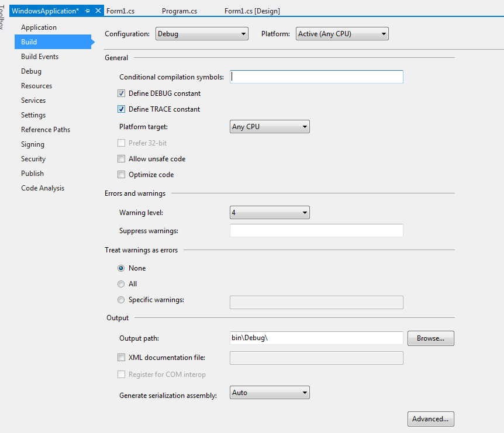504x433 pixels.
Task: Open the Signing page
Action: pyautogui.click(x=33, y=144)
